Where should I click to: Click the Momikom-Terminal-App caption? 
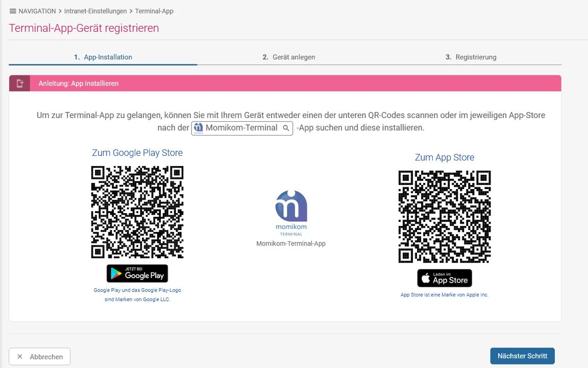tap(291, 243)
